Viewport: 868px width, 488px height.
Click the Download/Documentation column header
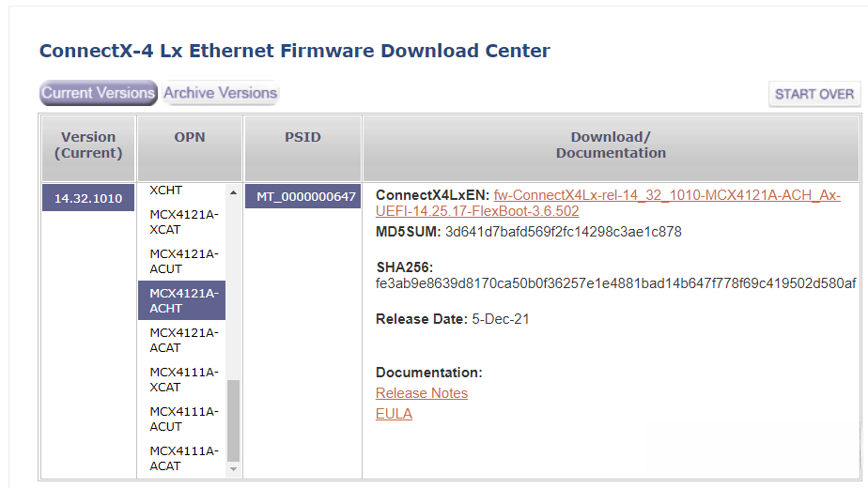tap(612, 148)
